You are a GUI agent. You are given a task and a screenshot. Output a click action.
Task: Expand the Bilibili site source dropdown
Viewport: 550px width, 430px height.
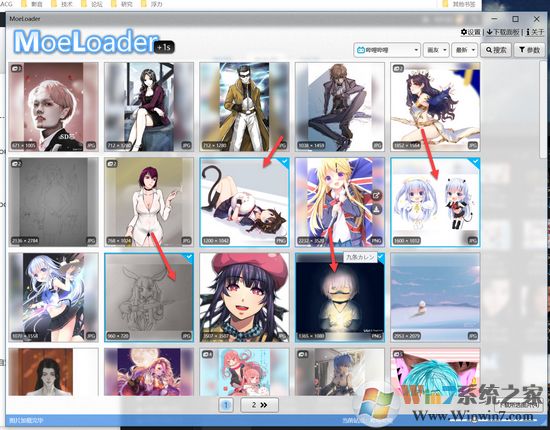[x=387, y=50]
